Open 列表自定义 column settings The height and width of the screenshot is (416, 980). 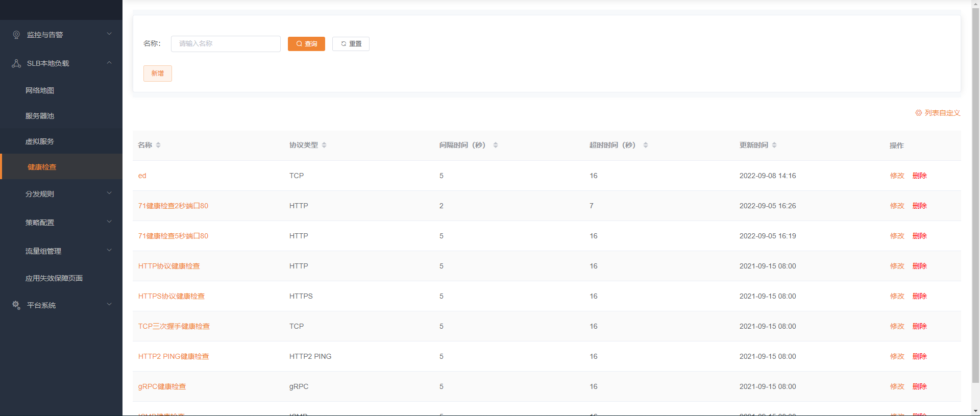pos(938,113)
